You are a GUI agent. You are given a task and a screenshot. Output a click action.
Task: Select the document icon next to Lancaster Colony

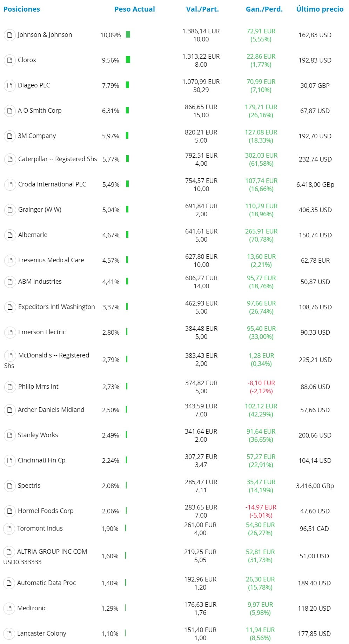tap(9, 633)
